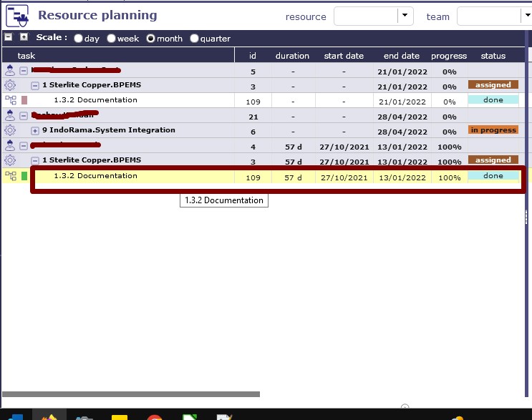Collapse the first 1 Sterlite Copper.BPEMS project

(35, 85)
